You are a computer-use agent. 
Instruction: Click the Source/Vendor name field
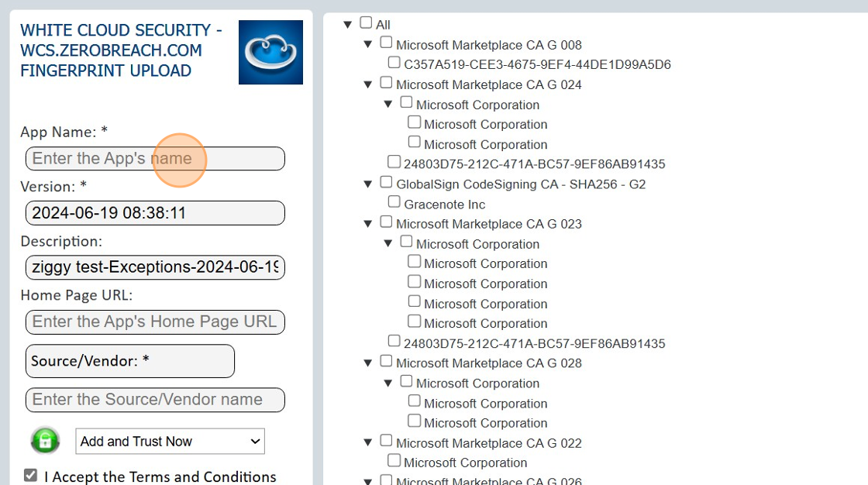[x=155, y=400]
